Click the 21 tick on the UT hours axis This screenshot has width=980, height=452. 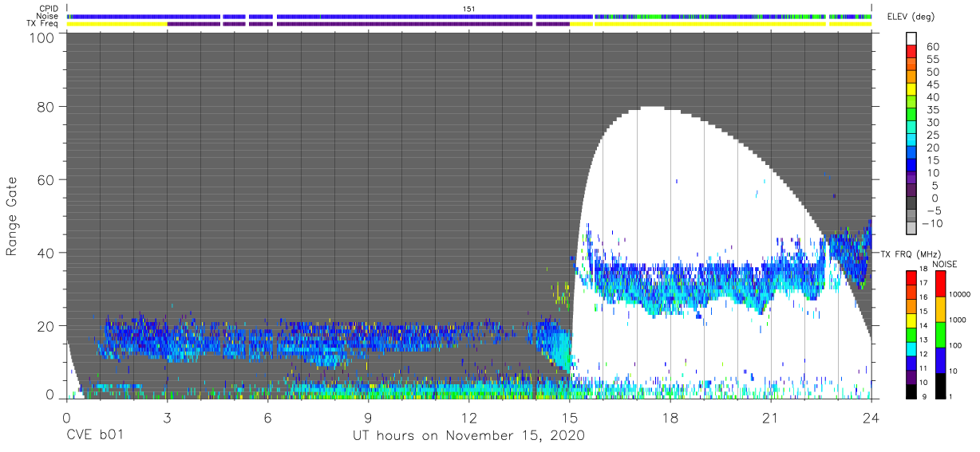pyautogui.click(x=770, y=417)
